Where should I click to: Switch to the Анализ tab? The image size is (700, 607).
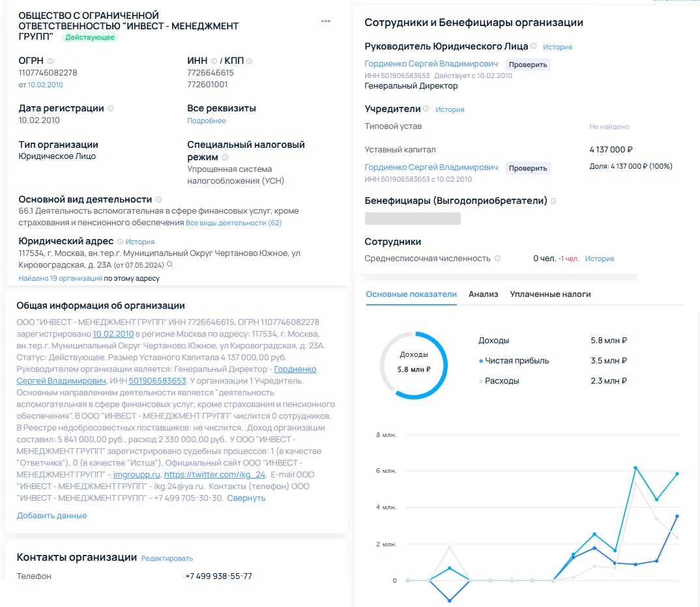(482, 294)
